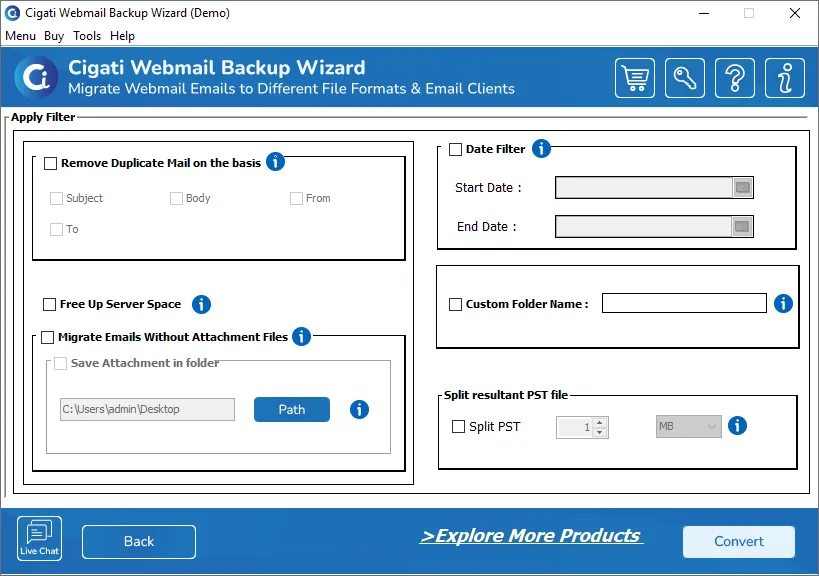This screenshot has height=576, width=819.
Task: Show info for Migrate Emails Without Attachment
Action: coord(301,337)
